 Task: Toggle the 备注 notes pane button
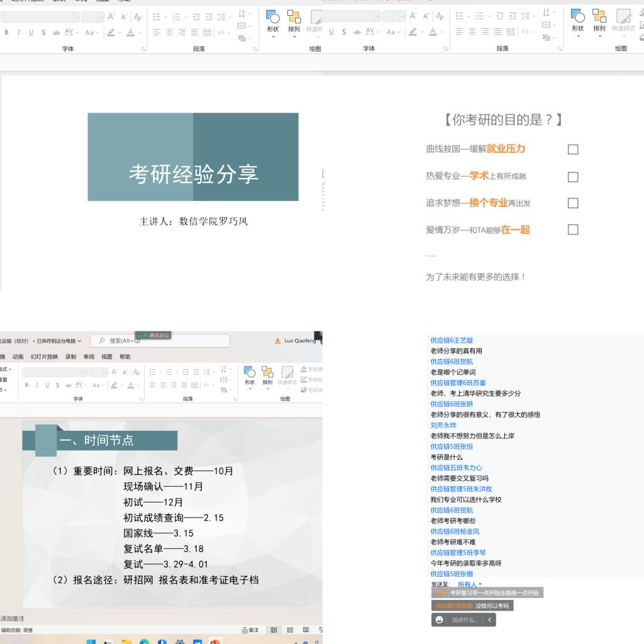coord(250,630)
